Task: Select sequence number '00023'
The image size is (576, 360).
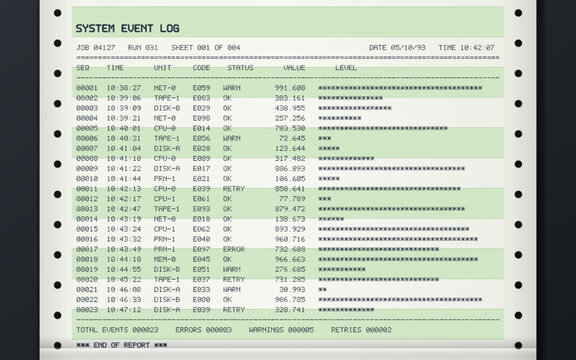Action: [87, 310]
